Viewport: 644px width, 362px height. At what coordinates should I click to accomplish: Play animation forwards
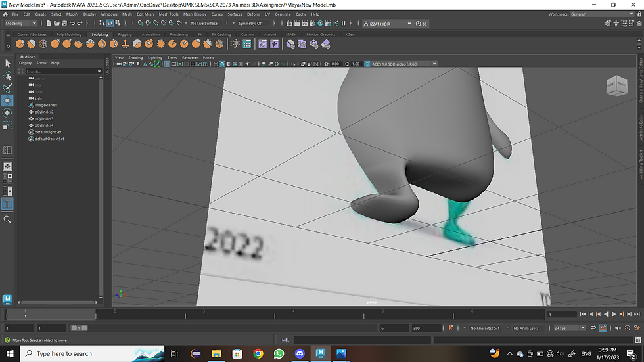click(614, 314)
